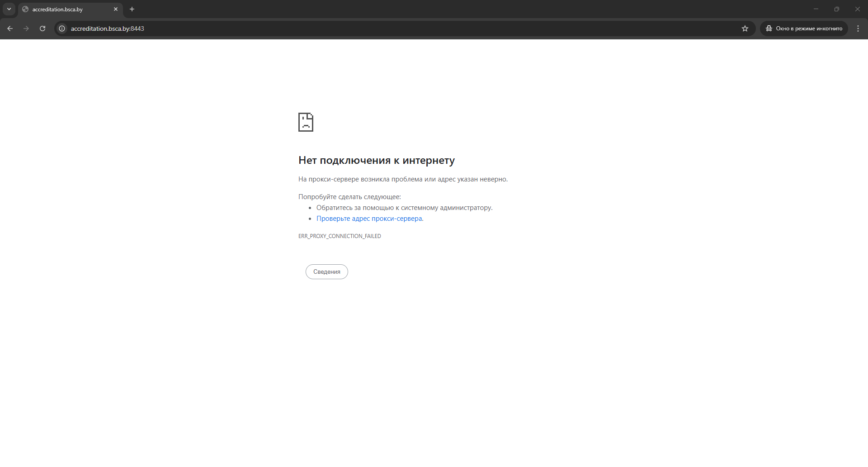This screenshot has width=868, height=467.
Task: Minimize the browser window
Action: 816,9
